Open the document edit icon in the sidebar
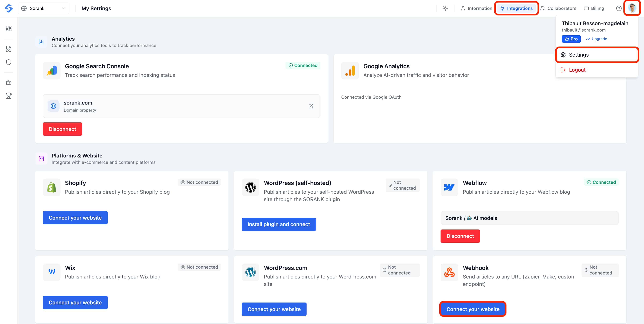644x324 pixels. [x=9, y=49]
